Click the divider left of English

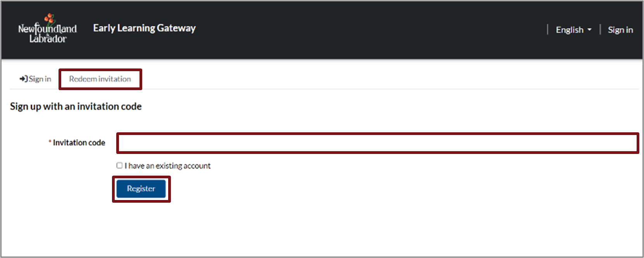(x=548, y=29)
